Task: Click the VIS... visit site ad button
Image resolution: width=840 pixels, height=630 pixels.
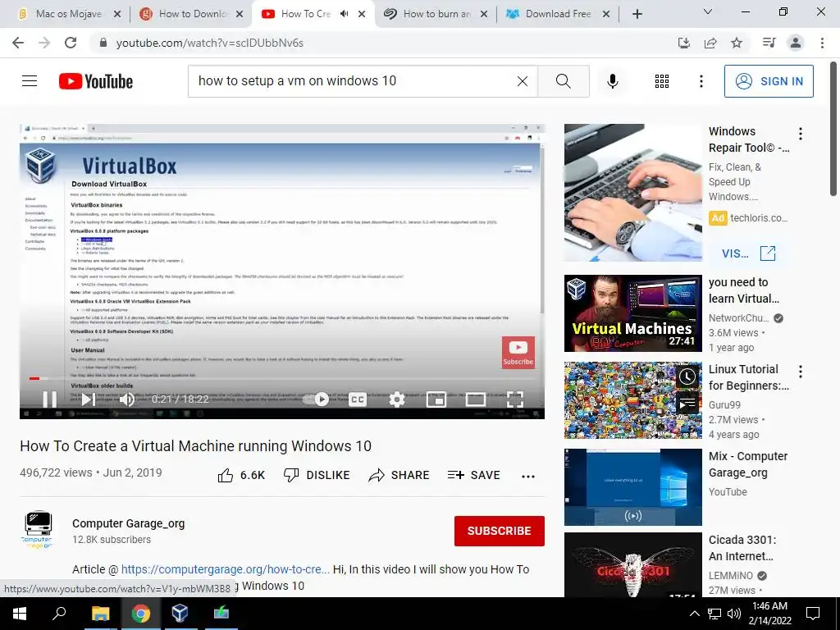Action: tap(749, 253)
